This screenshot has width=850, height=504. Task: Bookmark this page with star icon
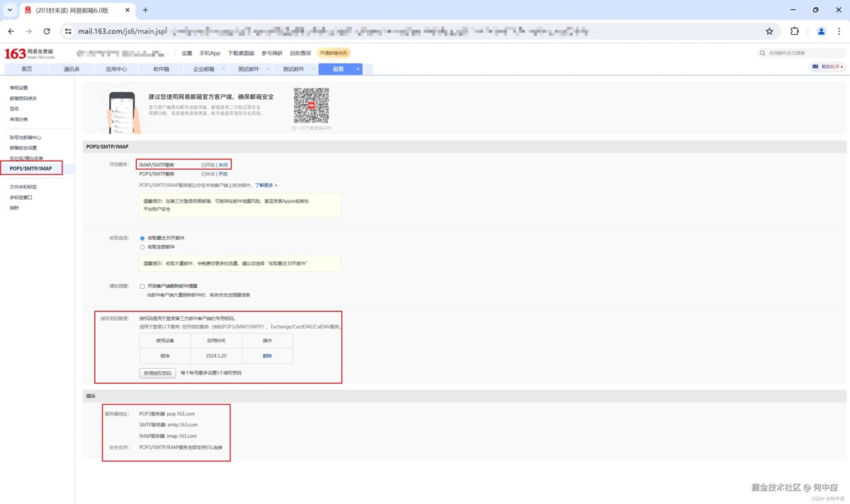(x=769, y=31)
